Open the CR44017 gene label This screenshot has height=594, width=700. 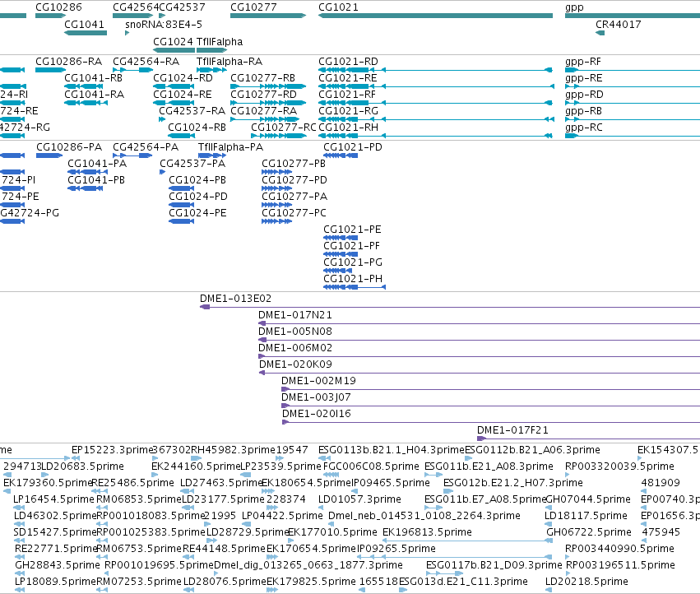[x=619, y=24]
